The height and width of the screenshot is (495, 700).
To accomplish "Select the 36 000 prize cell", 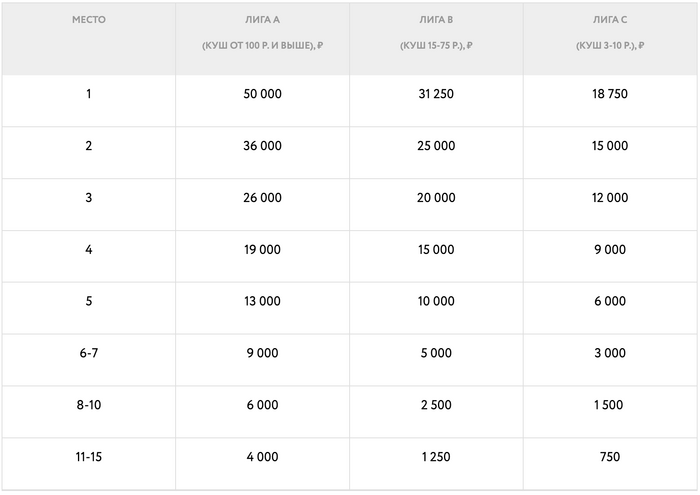I will pos(262,146).
